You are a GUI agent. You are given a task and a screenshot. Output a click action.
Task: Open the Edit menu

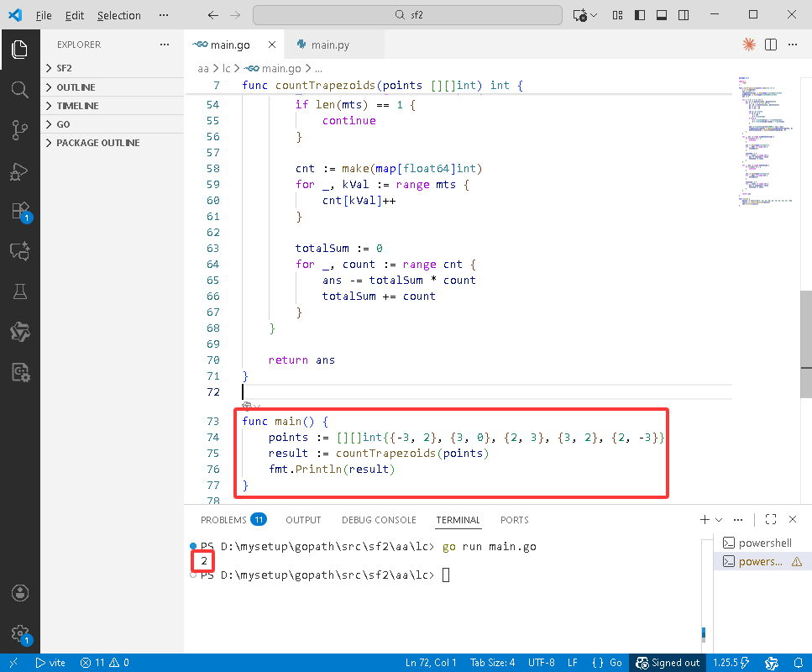tap(75, 16)
